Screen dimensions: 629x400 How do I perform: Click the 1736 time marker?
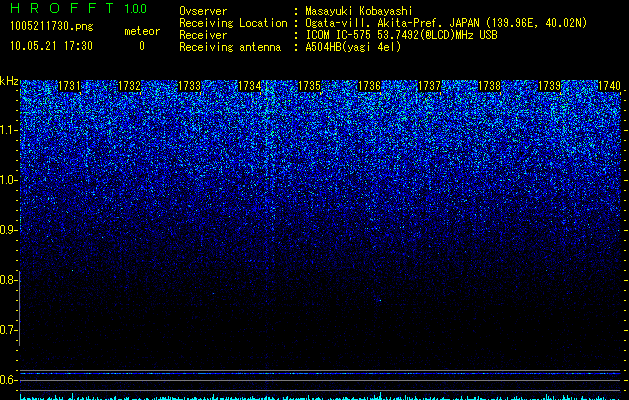(369, 86)
